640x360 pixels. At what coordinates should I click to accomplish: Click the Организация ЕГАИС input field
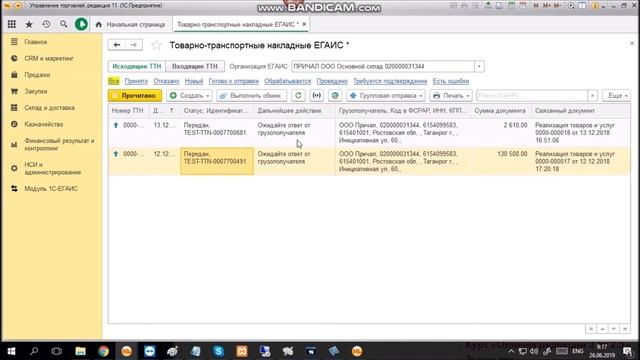coord(383,67)
